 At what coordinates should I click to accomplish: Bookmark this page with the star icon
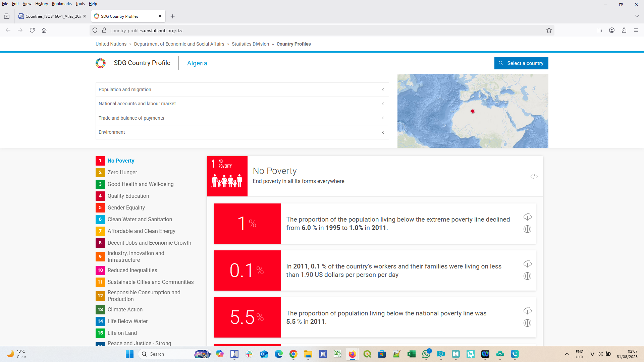[549, 31]
